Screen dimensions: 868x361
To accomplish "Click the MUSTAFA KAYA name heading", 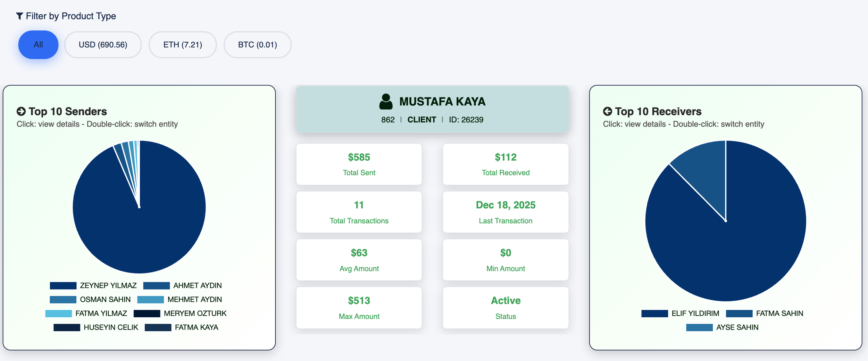I will click(442, 102).
